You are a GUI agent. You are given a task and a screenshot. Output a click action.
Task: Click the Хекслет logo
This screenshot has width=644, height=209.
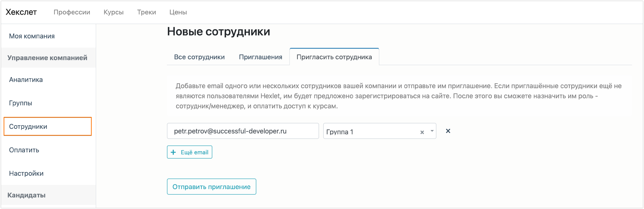[x=21, y=12]
